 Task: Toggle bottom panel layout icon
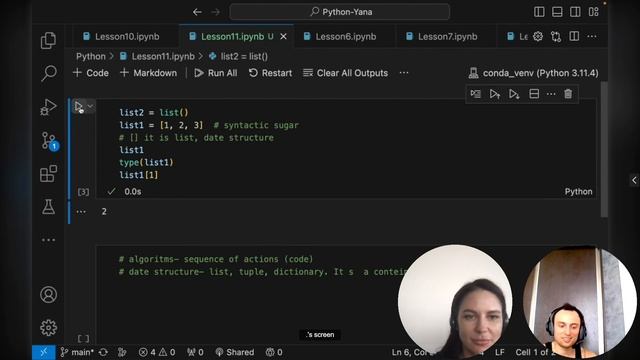tap(557, 12)
